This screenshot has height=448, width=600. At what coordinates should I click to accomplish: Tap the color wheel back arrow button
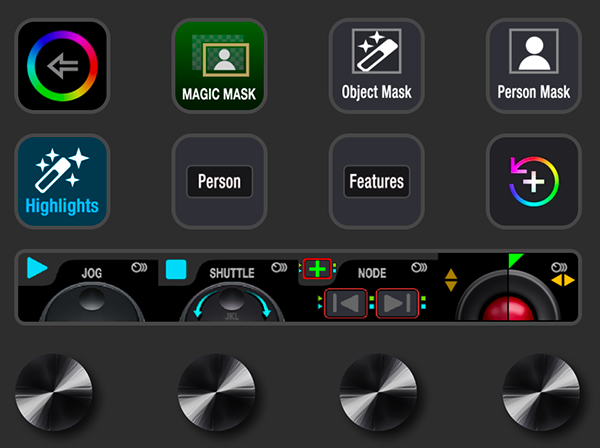62,66
